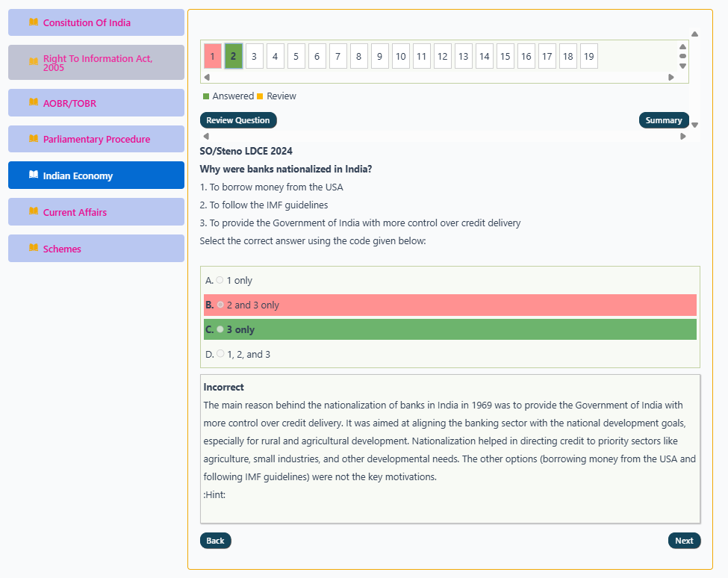Select radio option A, 1 only

220,280
